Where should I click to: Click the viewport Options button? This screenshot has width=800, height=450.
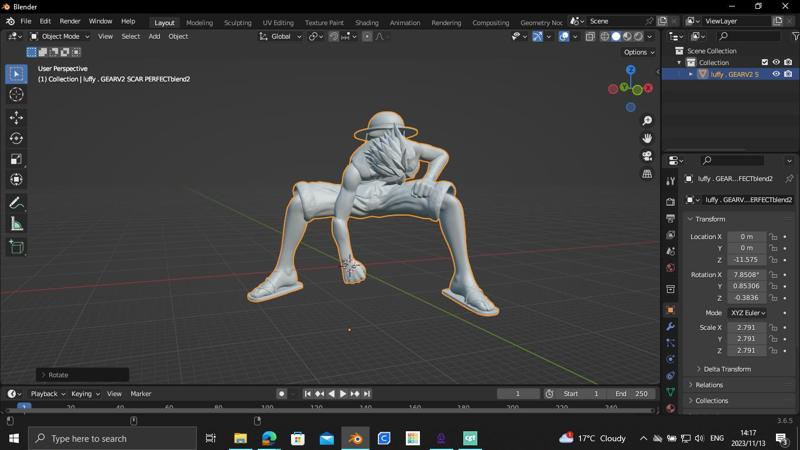(x=638, y=52)
